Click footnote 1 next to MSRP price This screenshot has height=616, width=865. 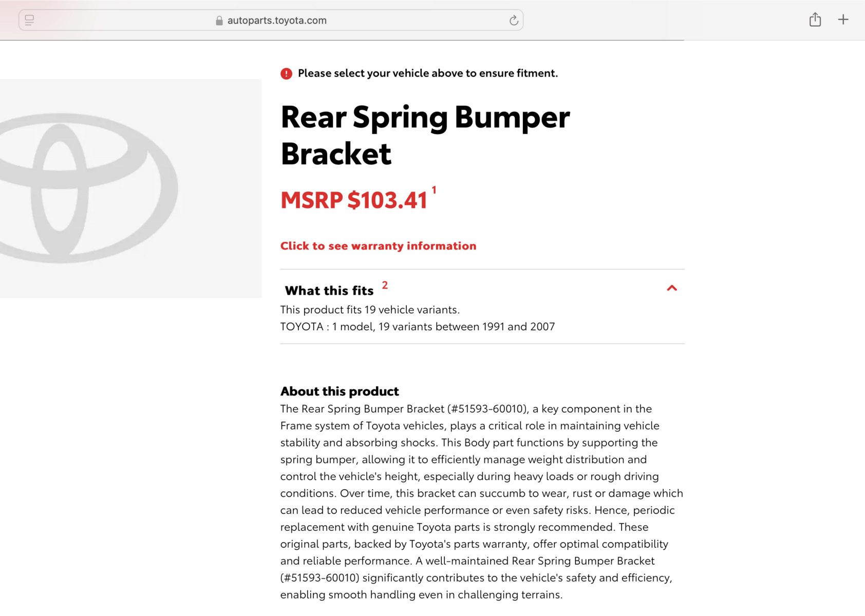(434, 190)
